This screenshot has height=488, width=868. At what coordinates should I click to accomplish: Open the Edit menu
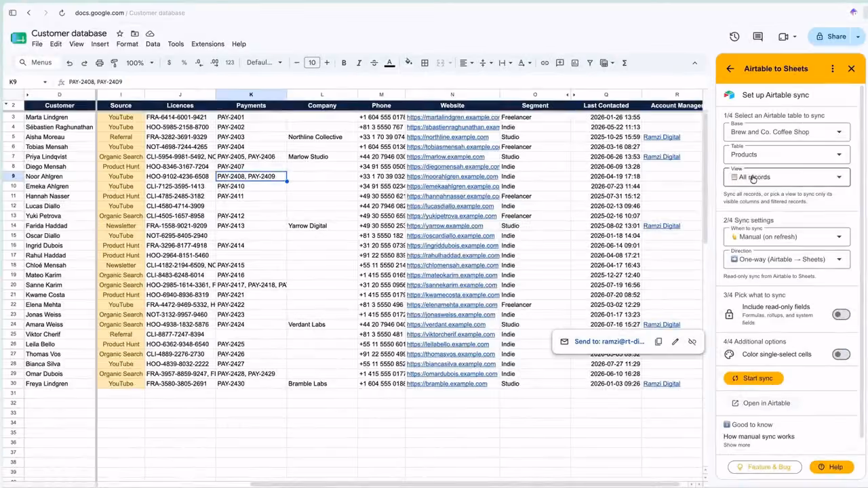[56, 44]
